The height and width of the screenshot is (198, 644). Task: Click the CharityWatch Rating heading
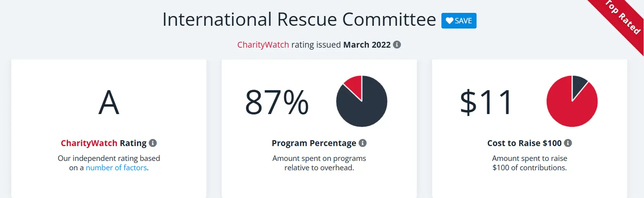coord(103,143)
